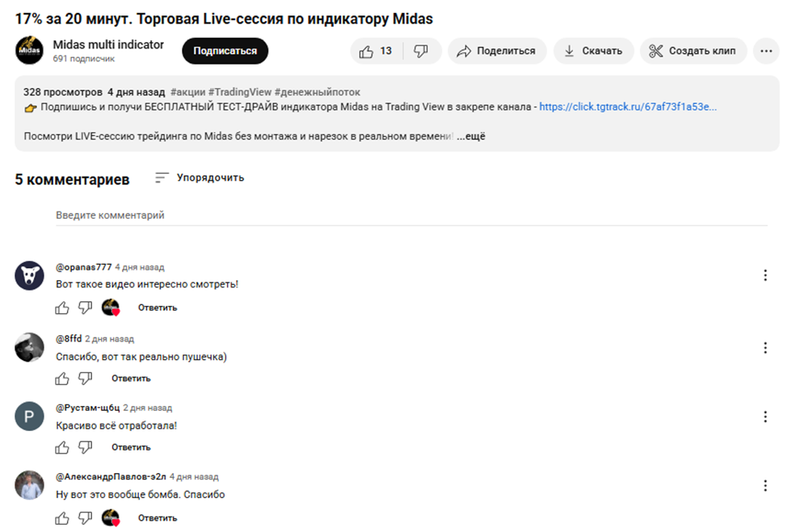Like the comment by @Рустам-щ6ц
The width and height of the screenshot is (787, 532).
62,447
